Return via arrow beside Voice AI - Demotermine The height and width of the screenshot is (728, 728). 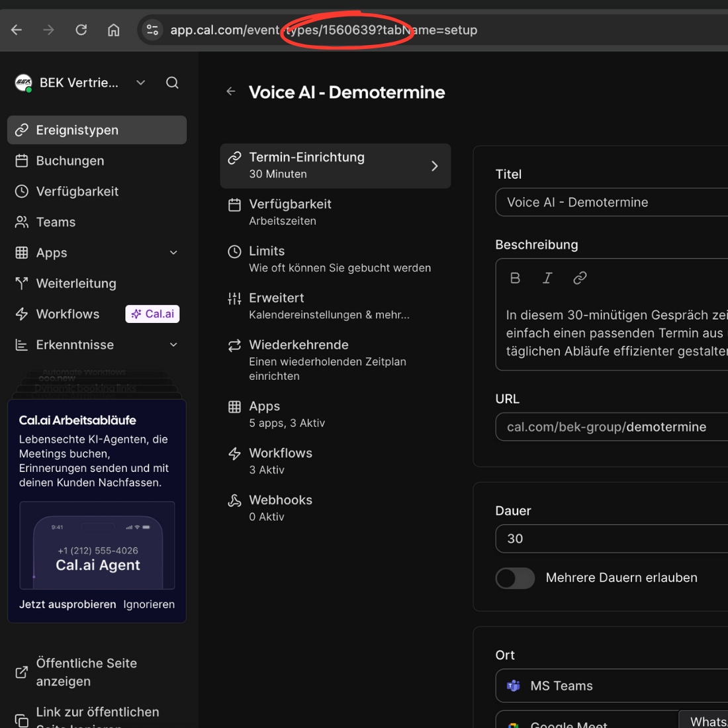click(x=231, y=91)
